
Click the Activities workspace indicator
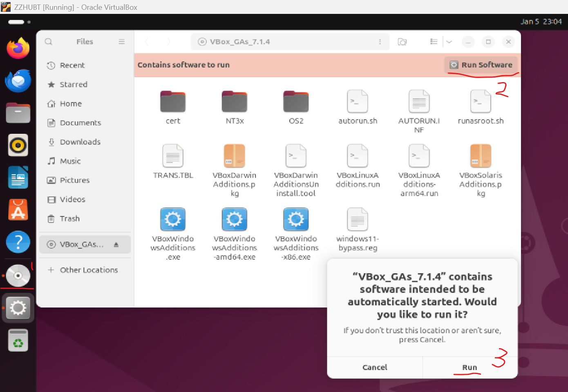[x=19, y=22]
